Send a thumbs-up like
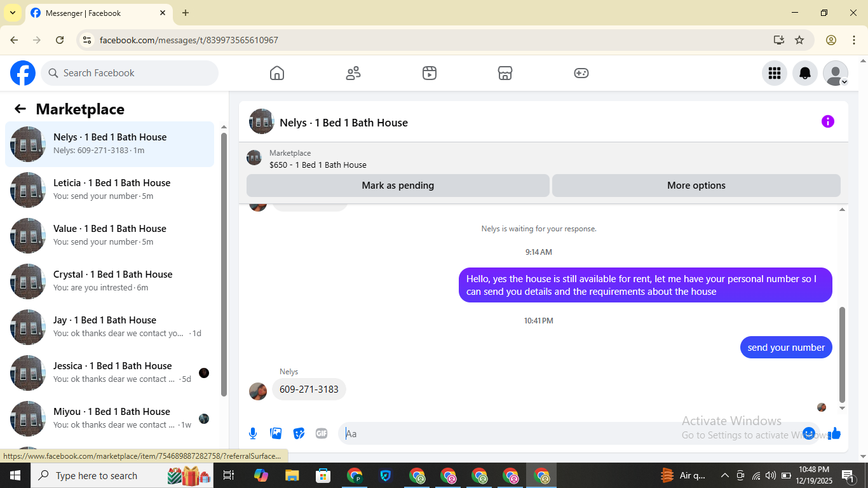868x488 pixels. [x=834, y=433]
